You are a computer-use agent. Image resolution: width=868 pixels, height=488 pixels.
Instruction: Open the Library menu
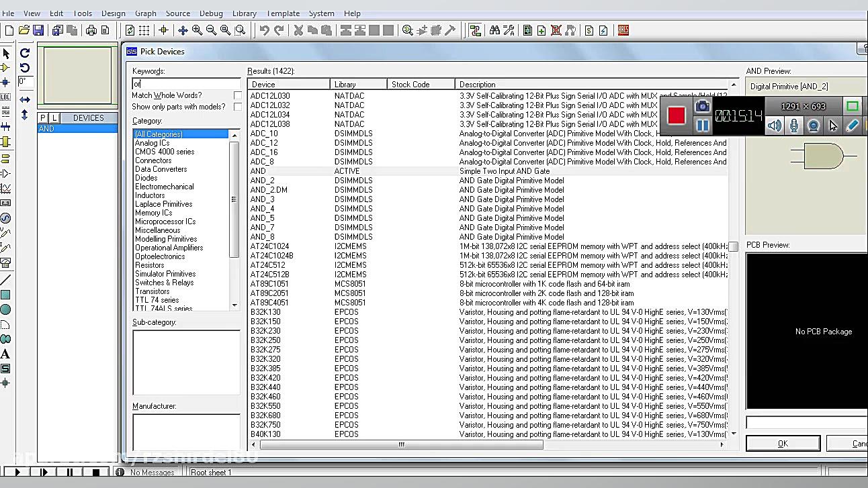[244, 13]
